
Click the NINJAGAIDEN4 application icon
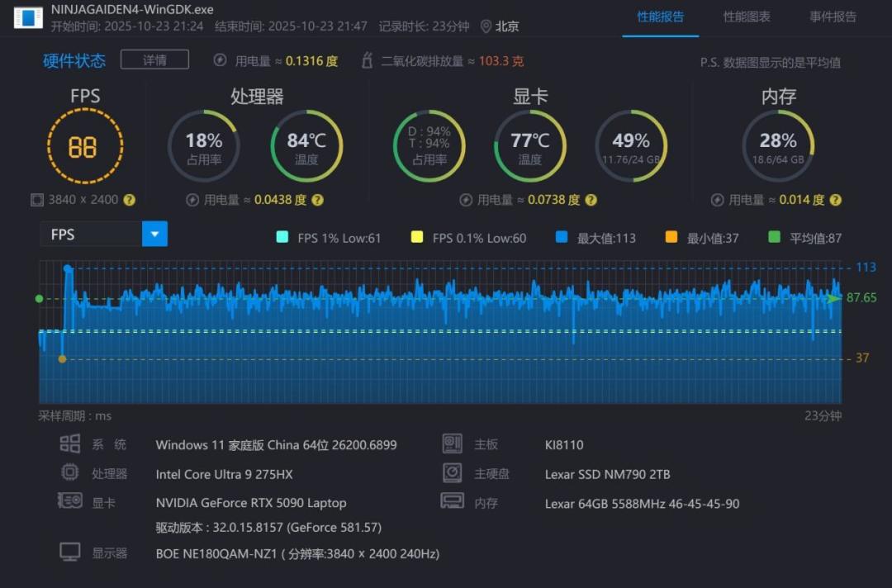[28, 17]
